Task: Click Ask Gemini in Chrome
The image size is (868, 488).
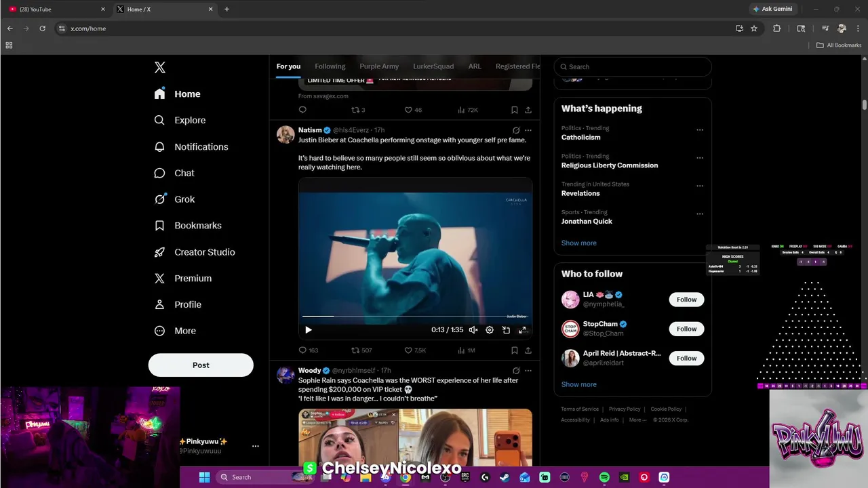Action: pos(772,9)
